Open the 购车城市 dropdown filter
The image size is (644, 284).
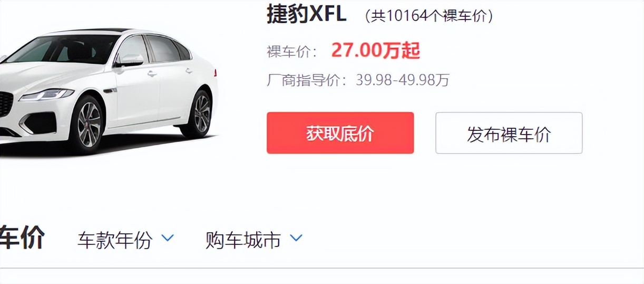pos(254,240)
